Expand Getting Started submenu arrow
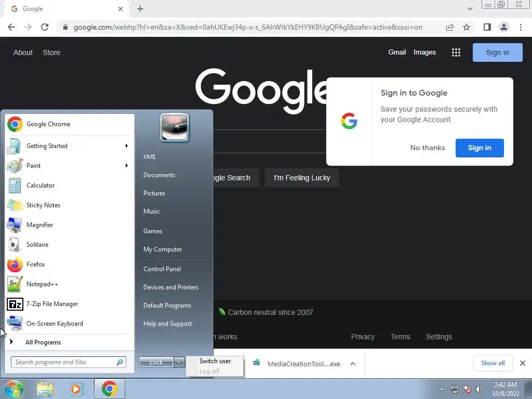The height and width of the screenshot is (399, 532). [x=127, y=146]
